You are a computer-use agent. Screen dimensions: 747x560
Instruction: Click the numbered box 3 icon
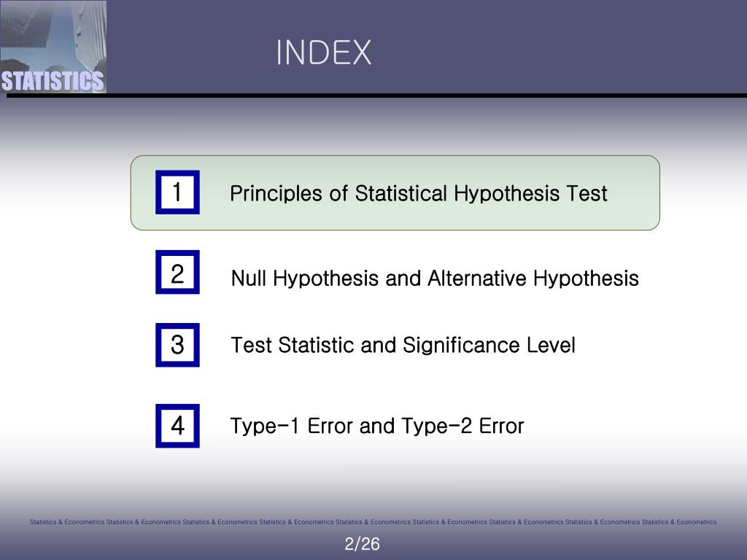pos(177,345)
